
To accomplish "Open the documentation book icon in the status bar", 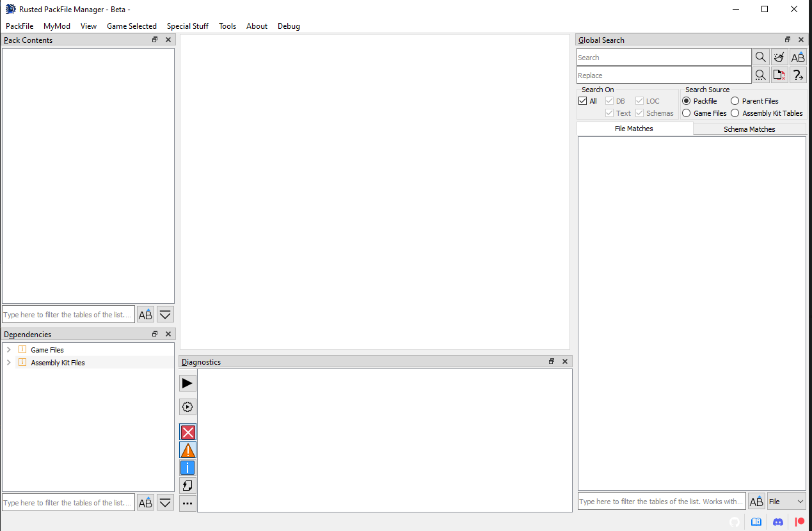I will (756, 521).
